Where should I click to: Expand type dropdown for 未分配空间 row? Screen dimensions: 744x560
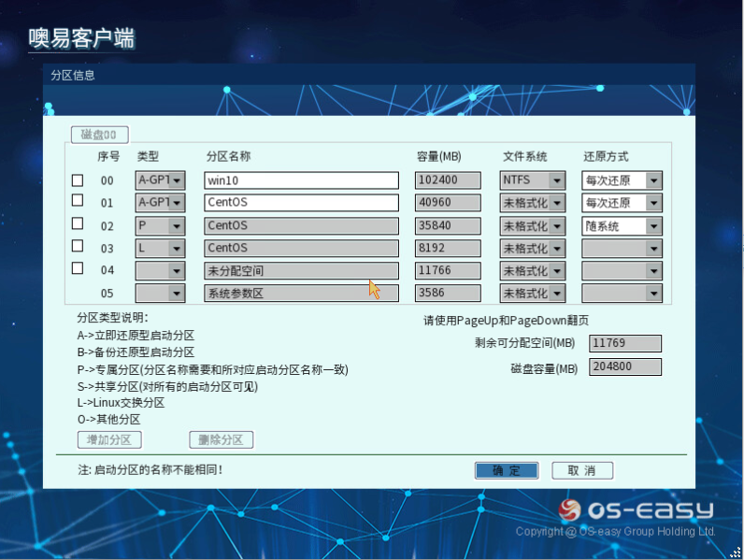tap(177, 271)
